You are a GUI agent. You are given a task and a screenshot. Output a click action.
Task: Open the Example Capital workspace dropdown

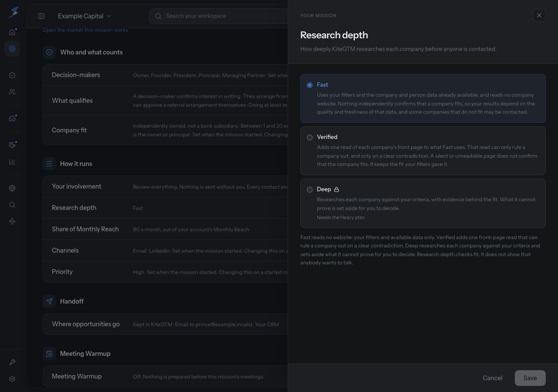pyautogui.click(x=85, y=16)
